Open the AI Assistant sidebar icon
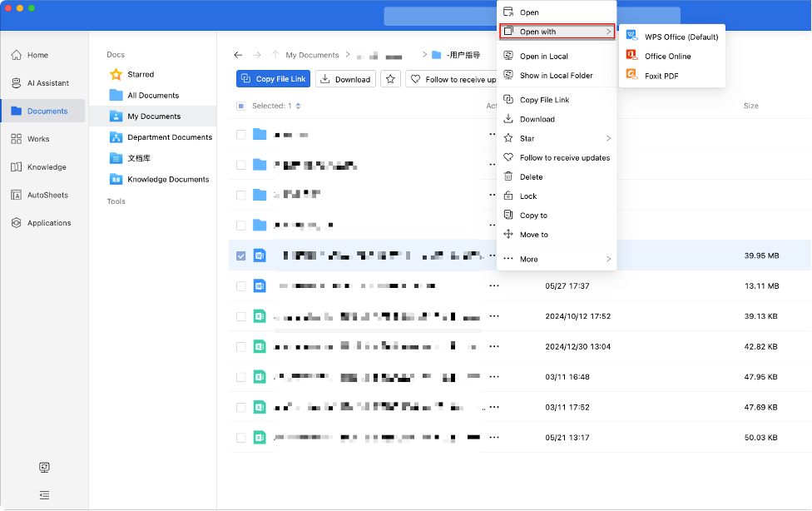The width and height of the screenshot is (812, 511). 17,83
